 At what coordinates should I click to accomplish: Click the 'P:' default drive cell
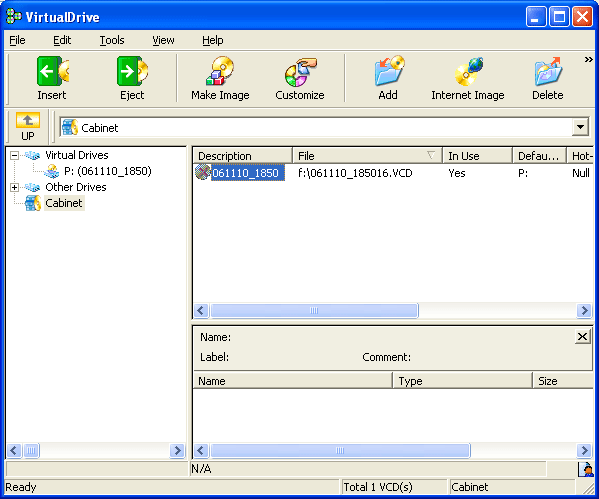523,173
